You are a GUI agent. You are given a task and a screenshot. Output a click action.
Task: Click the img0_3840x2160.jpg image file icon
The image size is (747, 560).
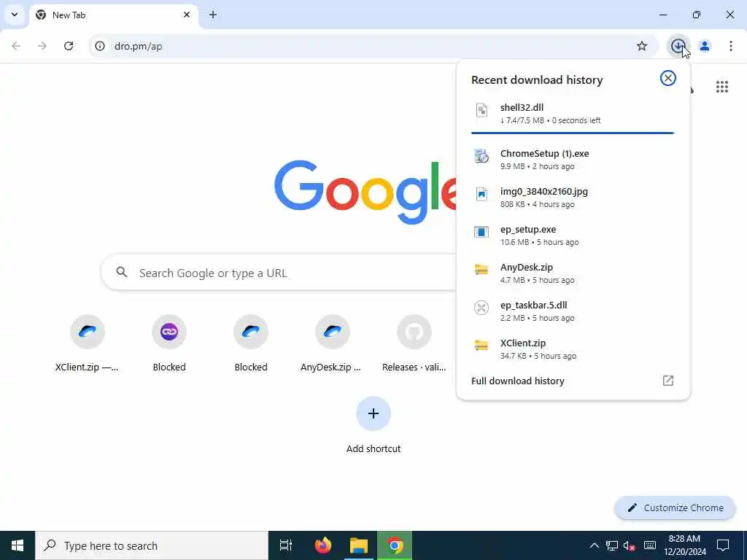tap(481, 194)
